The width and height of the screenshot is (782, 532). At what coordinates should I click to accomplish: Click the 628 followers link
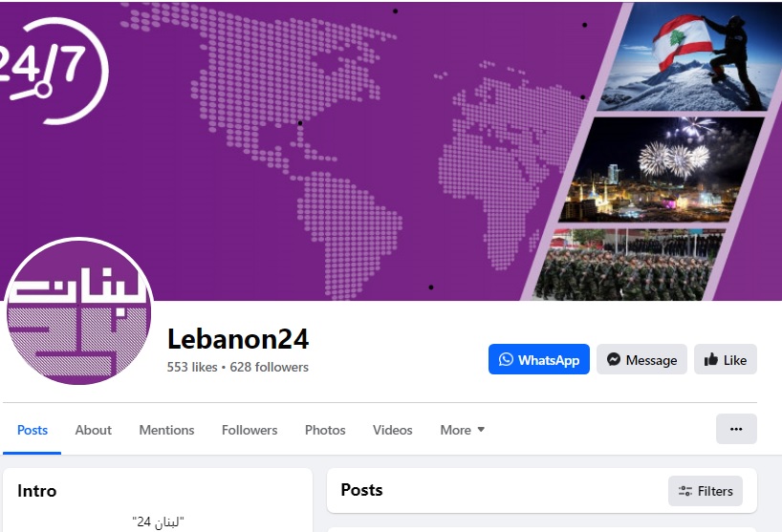pyautogui.click(x=270, y=367)
